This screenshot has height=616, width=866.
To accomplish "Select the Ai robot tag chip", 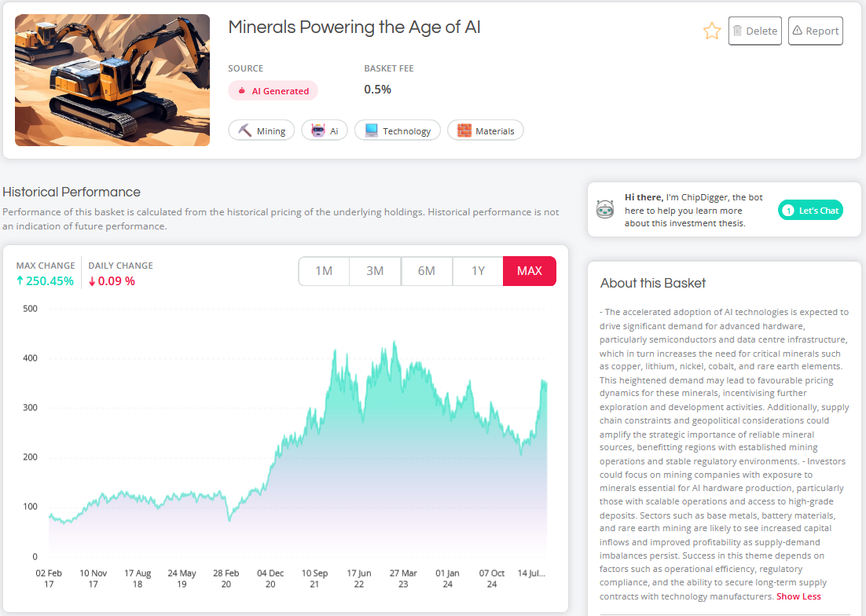I will pos(325,130).
